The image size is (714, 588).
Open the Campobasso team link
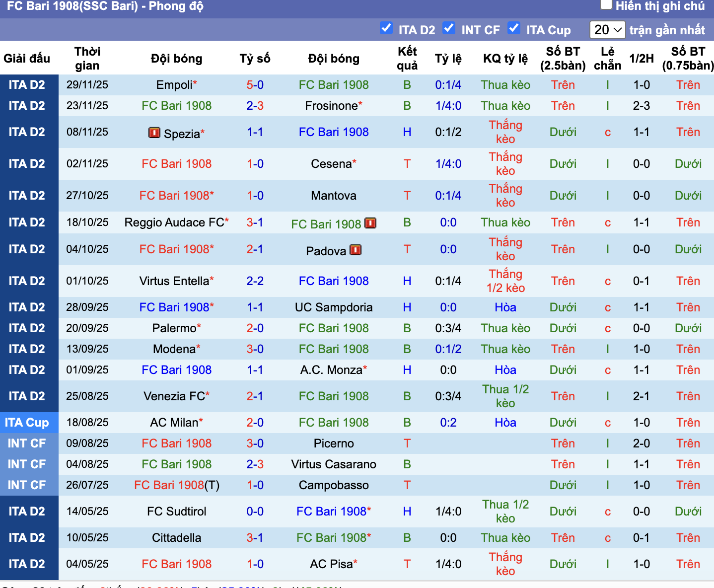(x=334, y=485)
